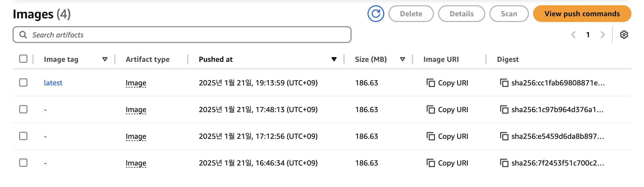
Task: Copy digest icon for sha256:cc1fab69808871e
Action: 504,83
